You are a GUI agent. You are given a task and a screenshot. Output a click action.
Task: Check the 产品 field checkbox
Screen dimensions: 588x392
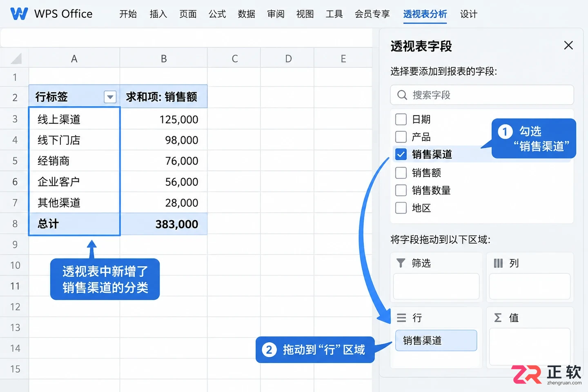point(401,137)
